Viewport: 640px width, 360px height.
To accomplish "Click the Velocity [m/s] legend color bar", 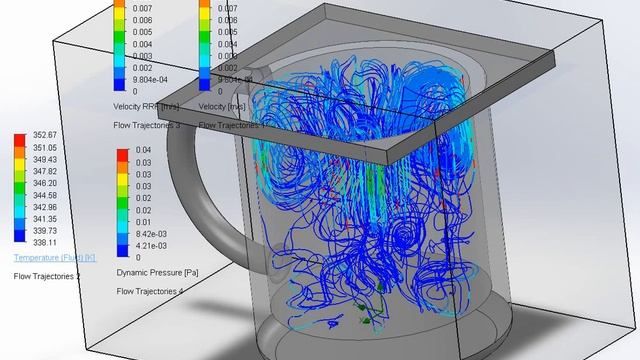I will click(204, 45).
